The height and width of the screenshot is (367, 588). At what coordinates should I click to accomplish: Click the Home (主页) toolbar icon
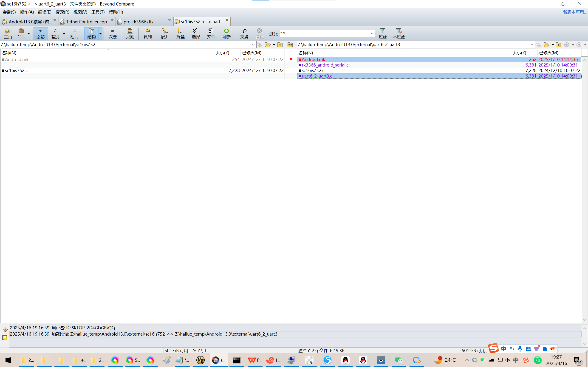8,33
